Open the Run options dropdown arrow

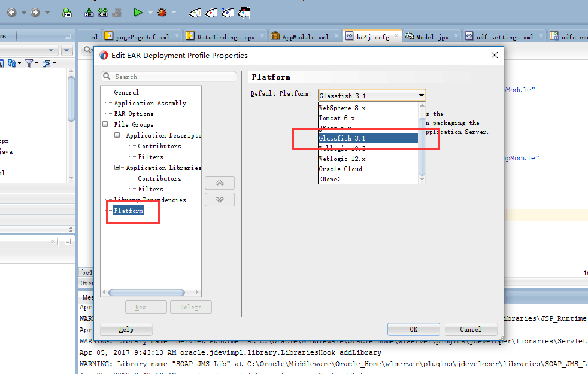coord(150,13)
